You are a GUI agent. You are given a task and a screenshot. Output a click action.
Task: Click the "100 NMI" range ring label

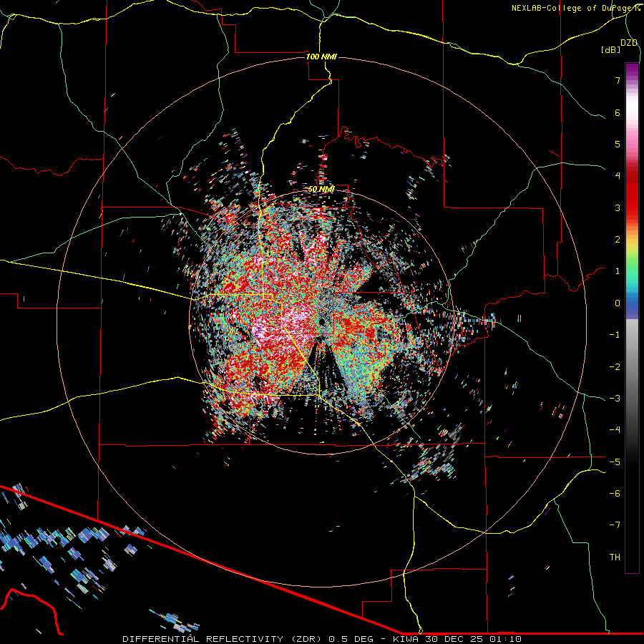point(321,57)
